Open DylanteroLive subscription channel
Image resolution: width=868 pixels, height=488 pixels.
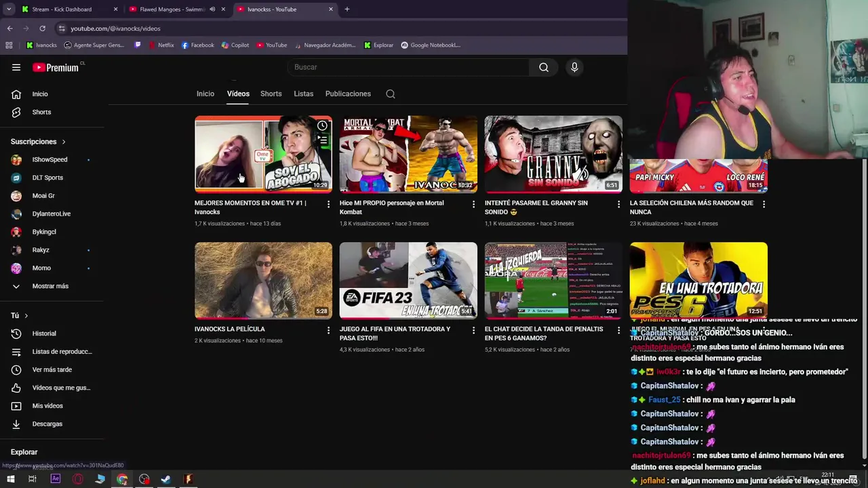52,214
